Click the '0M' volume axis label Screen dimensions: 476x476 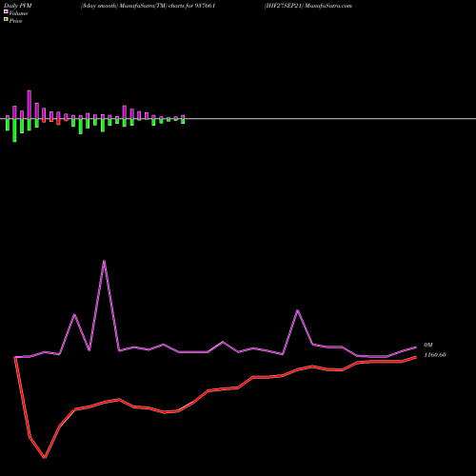pos(428,345)
